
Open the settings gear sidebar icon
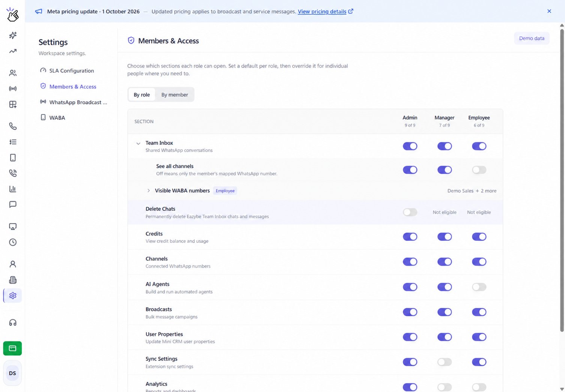click(x=13, y=296)
